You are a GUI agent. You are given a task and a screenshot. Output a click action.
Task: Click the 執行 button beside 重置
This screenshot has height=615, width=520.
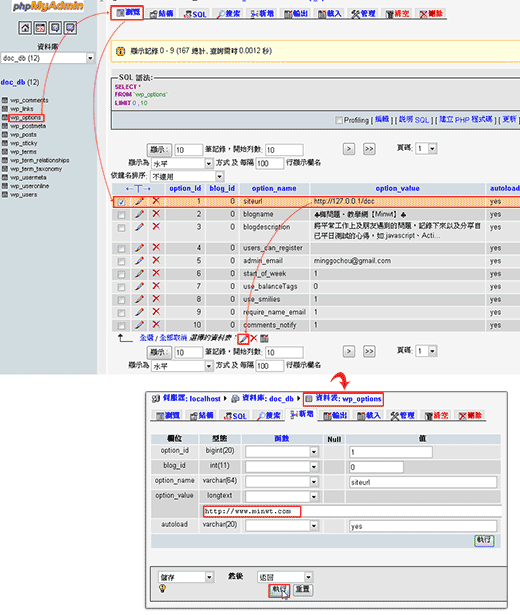(279, 589)
